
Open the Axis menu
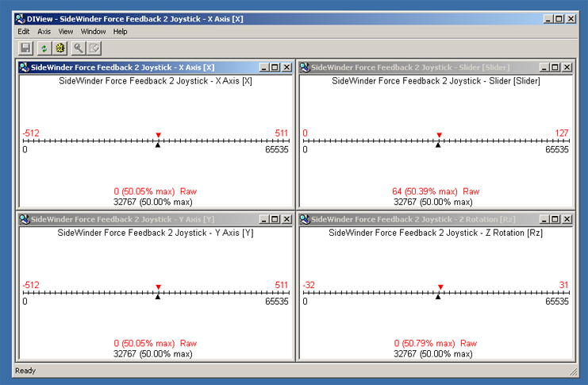pos(44,32)
